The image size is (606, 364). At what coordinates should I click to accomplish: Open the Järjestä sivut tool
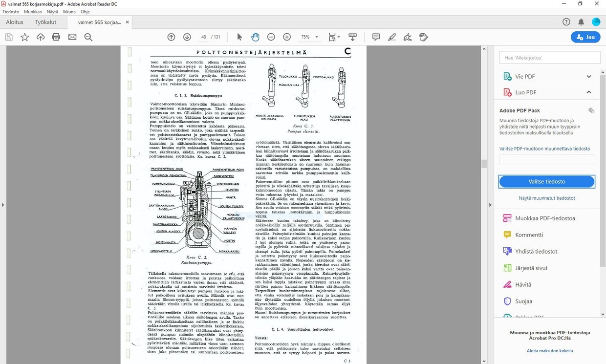pyautogui.click(x=531, y=268)
